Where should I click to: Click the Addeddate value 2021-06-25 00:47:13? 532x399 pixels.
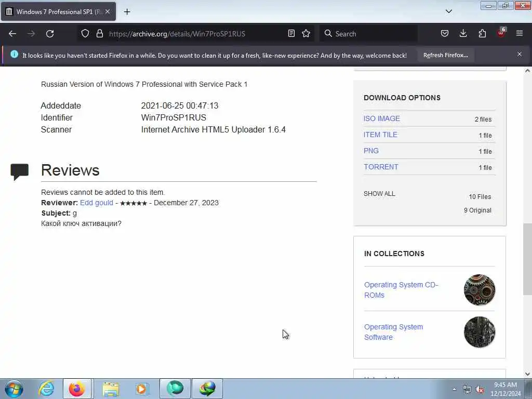click(180, 105)
